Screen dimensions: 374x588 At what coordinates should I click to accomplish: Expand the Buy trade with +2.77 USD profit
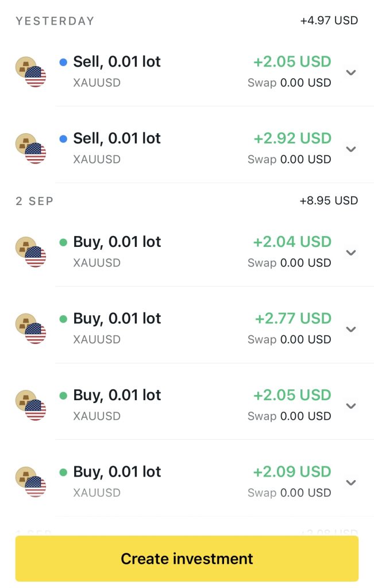click(351, 329)
